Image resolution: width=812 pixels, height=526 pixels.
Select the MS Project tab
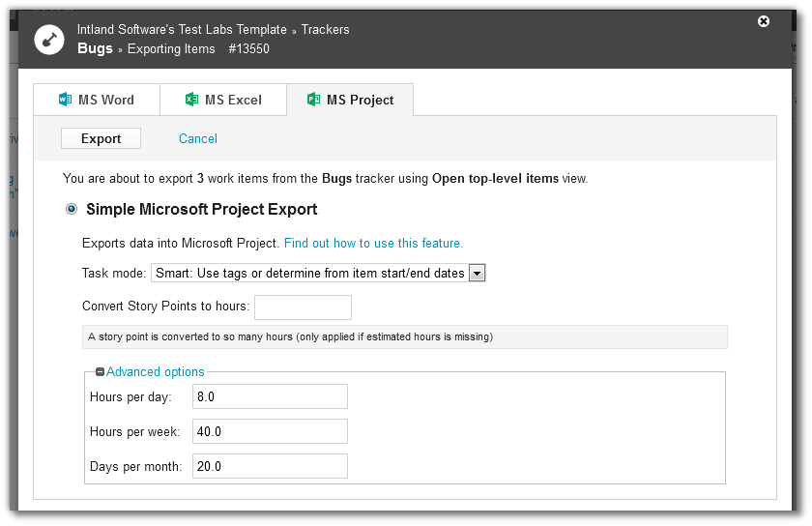click(x=350, y=100)
